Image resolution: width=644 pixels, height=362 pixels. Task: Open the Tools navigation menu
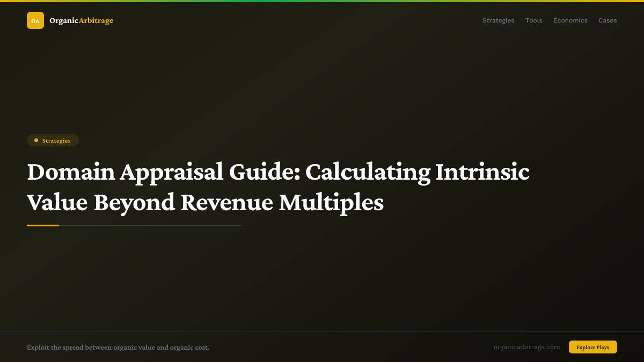534,20
